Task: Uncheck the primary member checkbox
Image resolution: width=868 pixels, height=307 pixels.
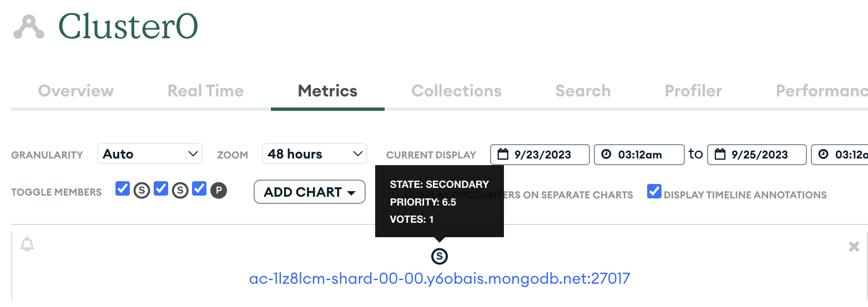Action: (x=199, y=190)
